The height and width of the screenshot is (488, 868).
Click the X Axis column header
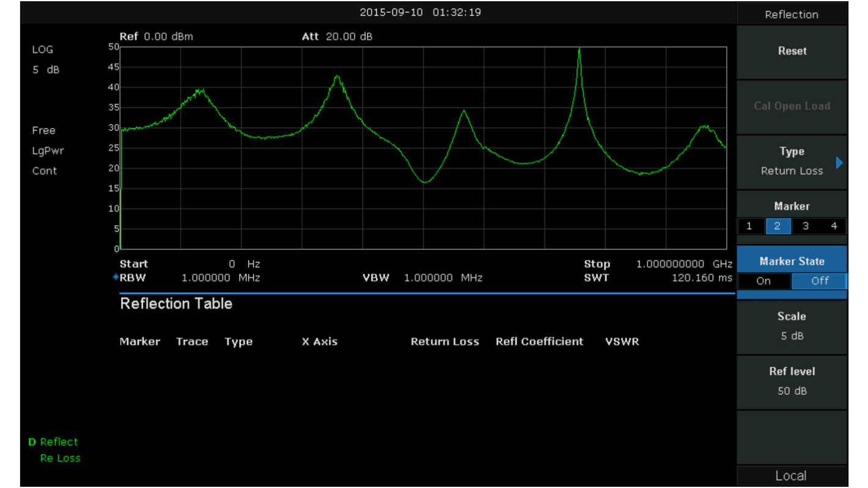[x=320, y=342]
